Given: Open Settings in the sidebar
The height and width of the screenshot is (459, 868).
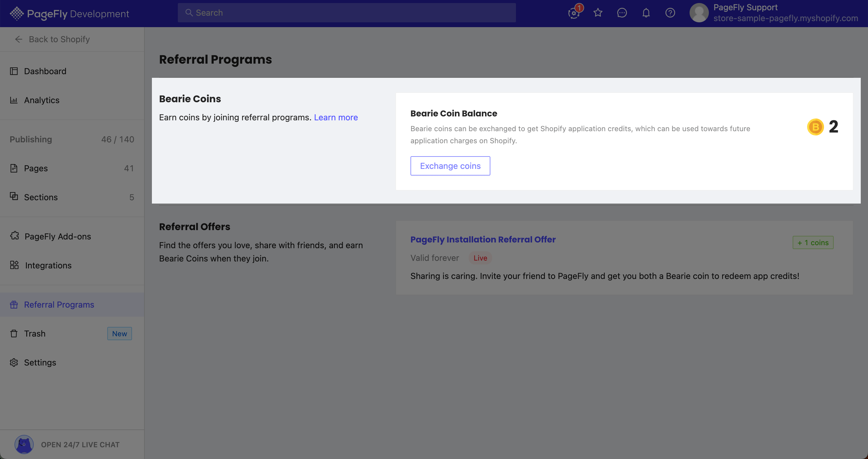Looking at the screenshot, I should [72, 362].
